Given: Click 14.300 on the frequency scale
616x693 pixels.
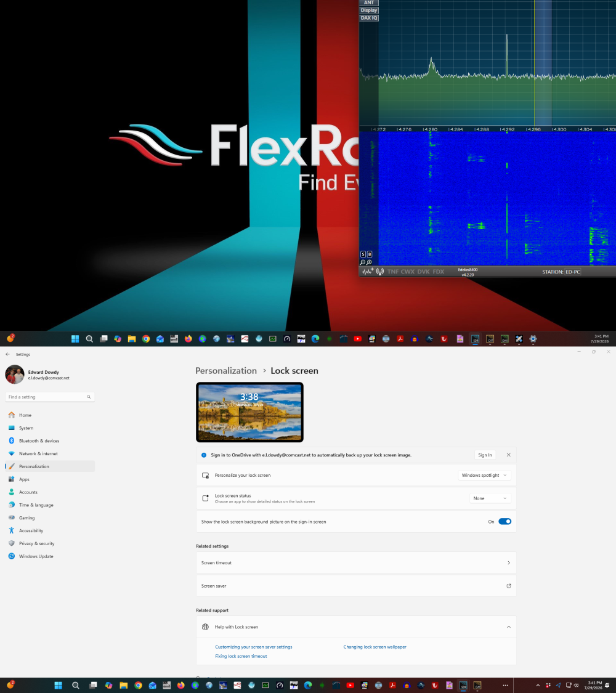Looking at the screenshot, I should [559, 129].
